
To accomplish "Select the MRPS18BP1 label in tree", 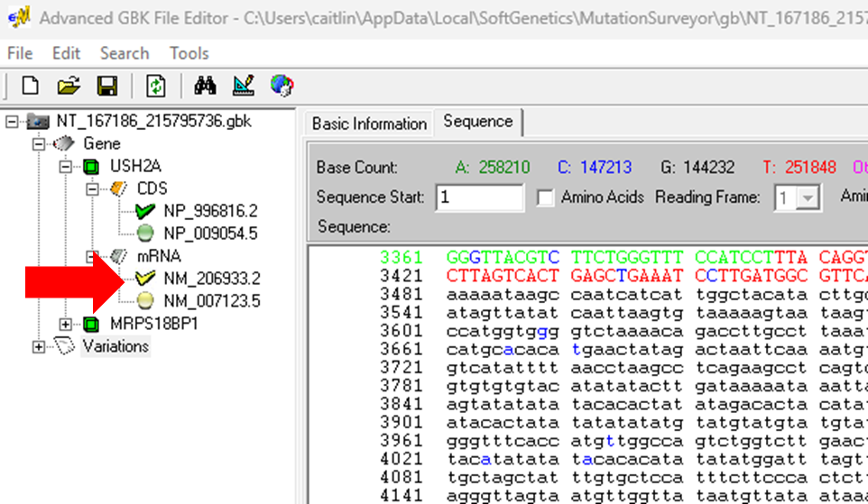I will click(154, 324).
